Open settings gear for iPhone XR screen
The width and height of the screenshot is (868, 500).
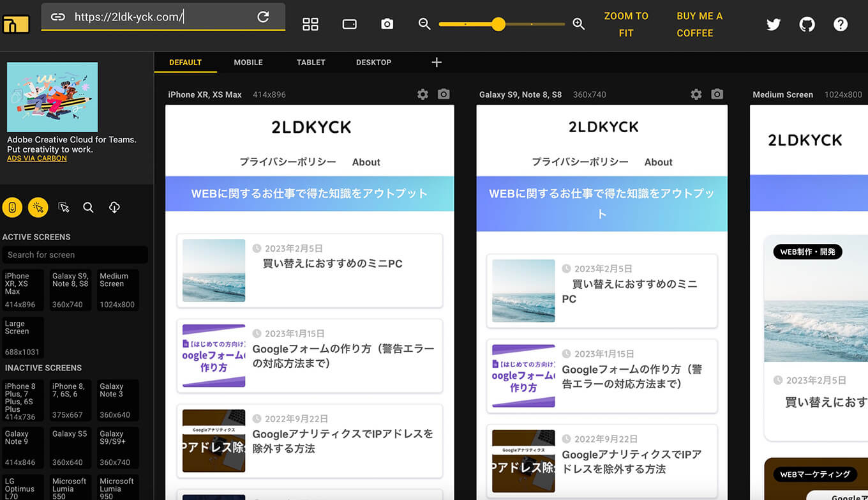click(423, 95)
